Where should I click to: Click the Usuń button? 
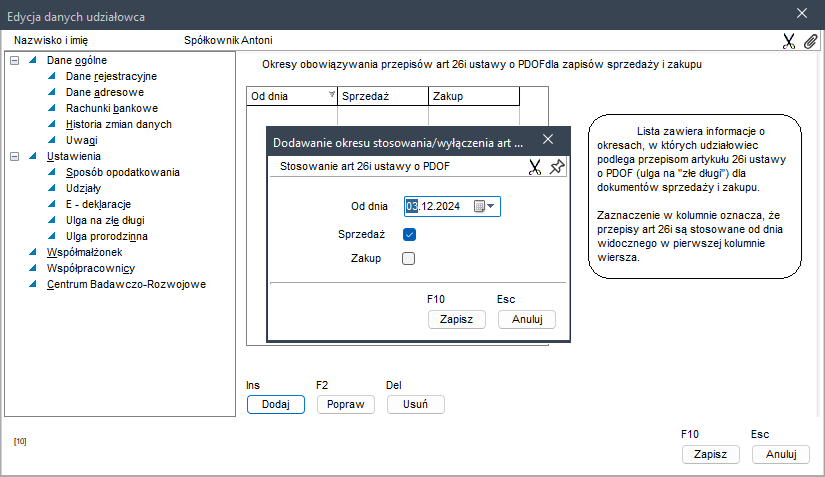point(415,404)
